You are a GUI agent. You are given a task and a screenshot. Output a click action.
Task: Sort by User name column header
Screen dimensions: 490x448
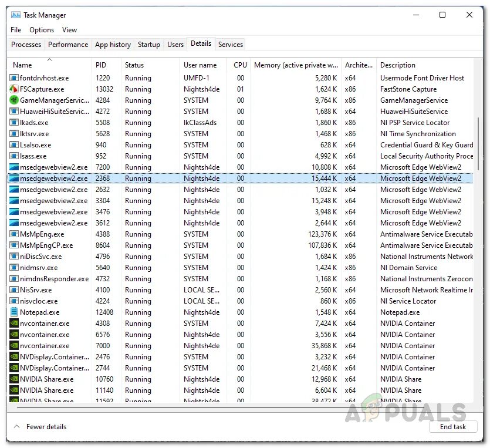click(x=203, y=65)
